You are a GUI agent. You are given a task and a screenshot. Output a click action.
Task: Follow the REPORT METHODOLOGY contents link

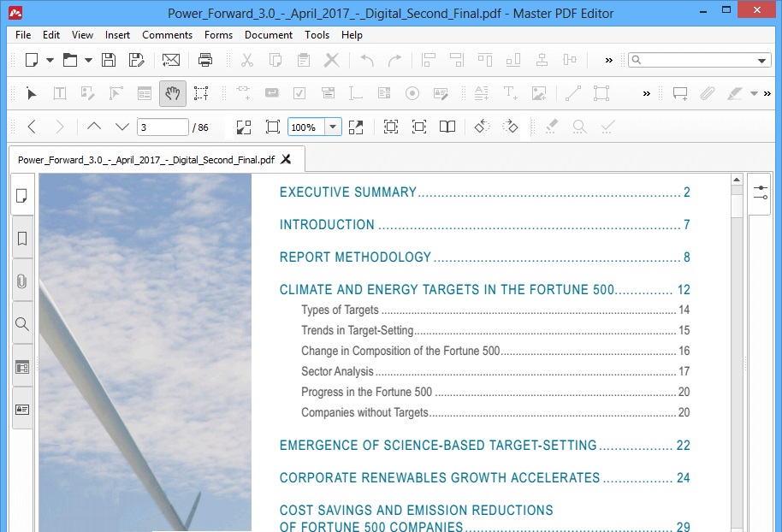tap(484, 257)
